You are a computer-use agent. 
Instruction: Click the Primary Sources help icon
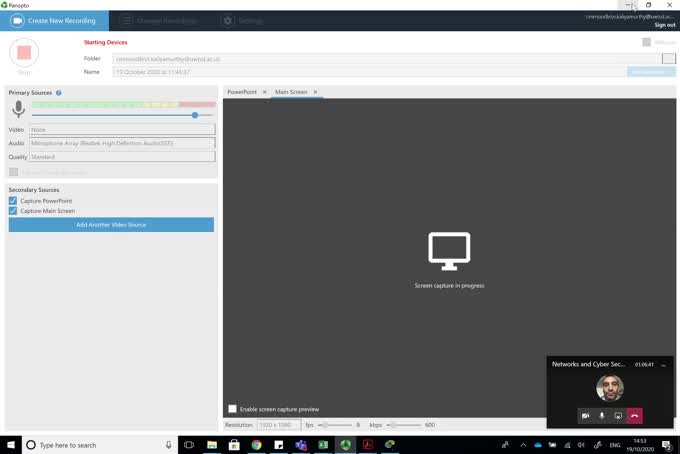click(59, 93)
